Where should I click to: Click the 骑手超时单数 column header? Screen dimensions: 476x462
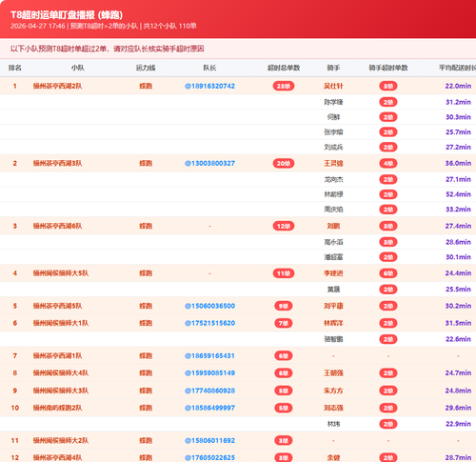388,68
